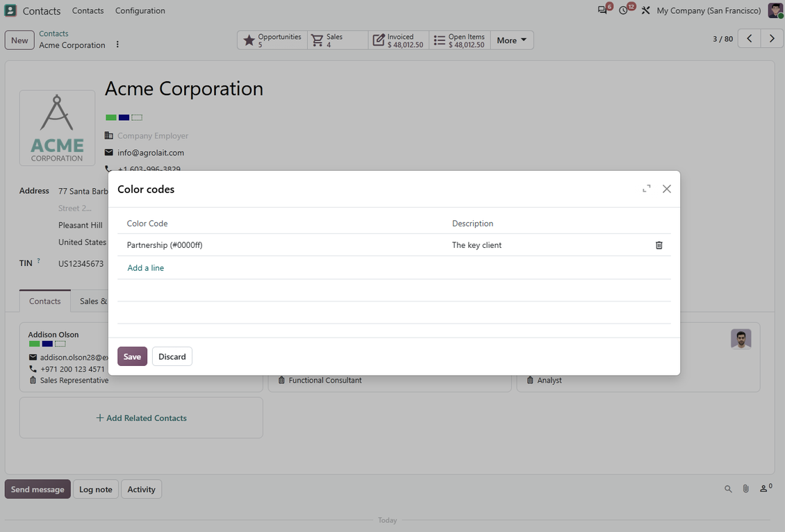Delete the Partnership color code row
785x532 pixels.
pyautogui.click(x=659, y=245)
